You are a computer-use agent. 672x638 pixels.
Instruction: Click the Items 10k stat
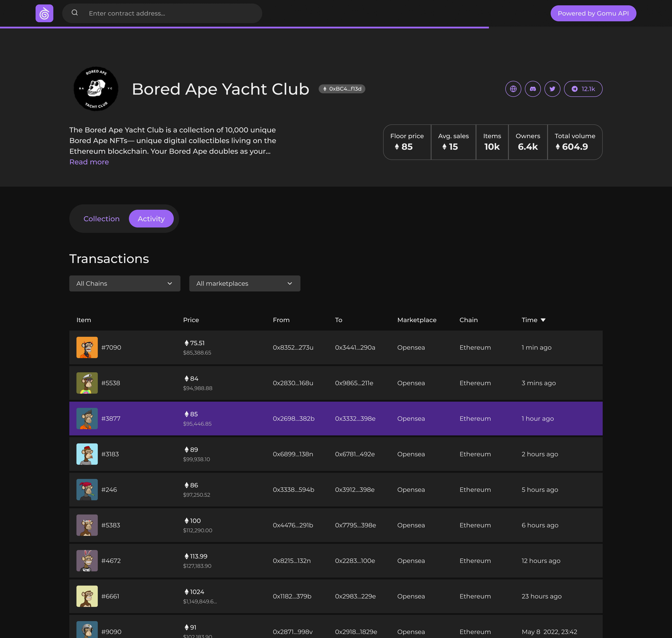(492, 142)
